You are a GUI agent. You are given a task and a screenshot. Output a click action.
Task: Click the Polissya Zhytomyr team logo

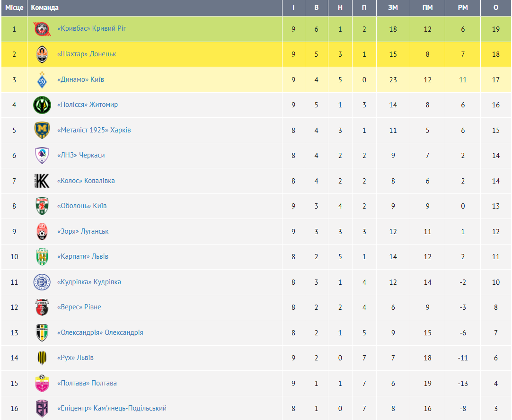pyautogui.click(x=42, y=105)
